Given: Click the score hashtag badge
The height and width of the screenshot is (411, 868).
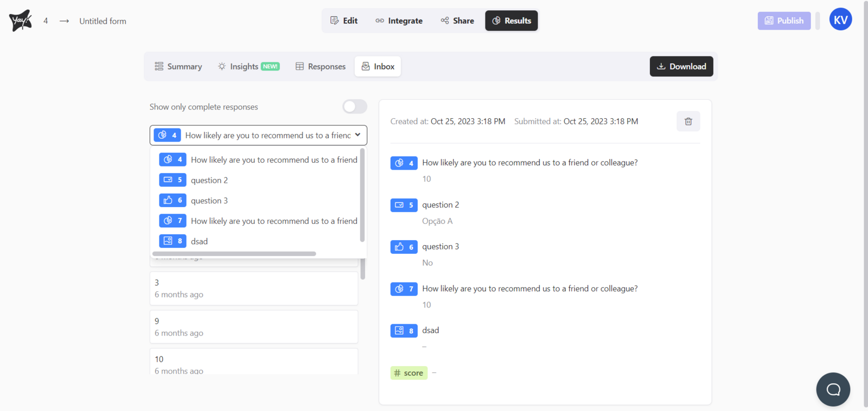Looking at the screenshot, I should [x=409, y=373].
